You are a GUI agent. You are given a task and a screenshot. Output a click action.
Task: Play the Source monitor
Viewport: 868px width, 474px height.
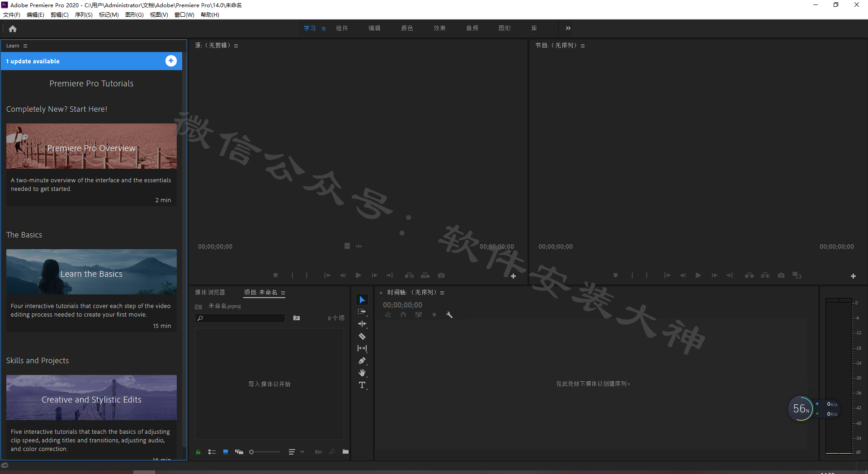359,275
